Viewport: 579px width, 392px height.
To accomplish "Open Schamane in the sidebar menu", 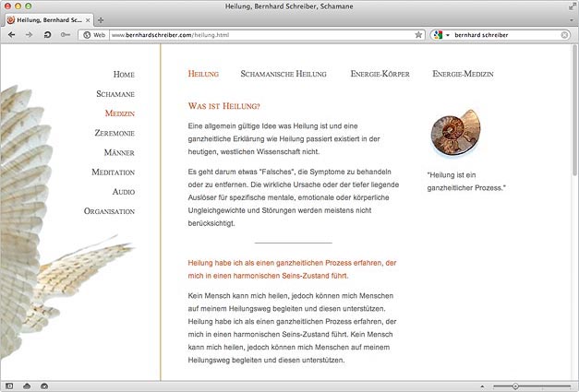I will (x=115, y=94).
